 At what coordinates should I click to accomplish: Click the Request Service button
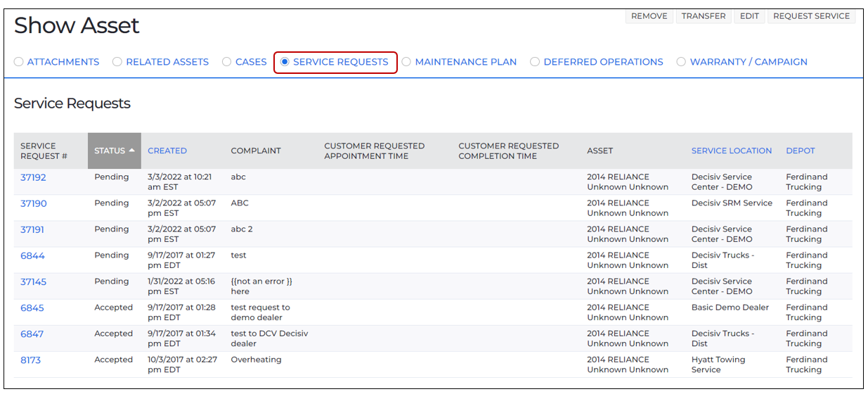(812, 16)
